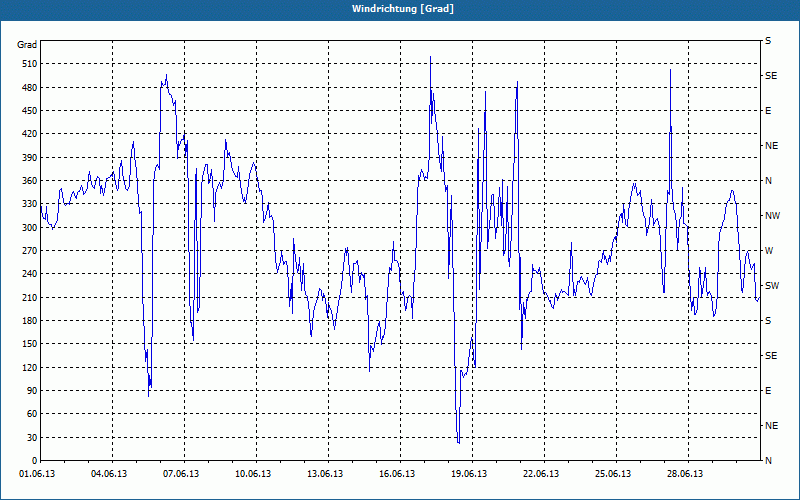This screenshot has height=500, width=800.
Task: Click the lowest blue dip before 19.06.13
Action: point(459,442)
